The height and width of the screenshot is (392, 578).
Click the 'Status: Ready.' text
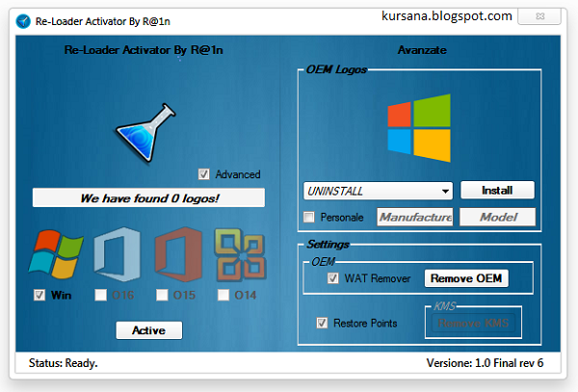click(x=63, y=363)
